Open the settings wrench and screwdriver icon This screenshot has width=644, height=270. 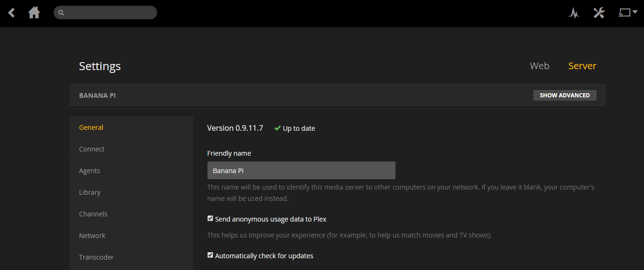[599, 13]
